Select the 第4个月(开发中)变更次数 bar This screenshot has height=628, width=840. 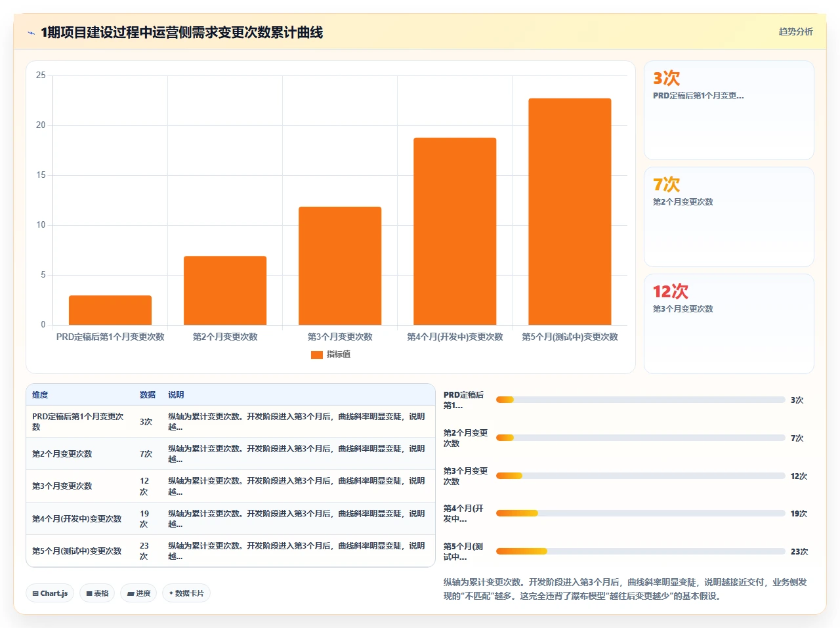coord(455,231)
